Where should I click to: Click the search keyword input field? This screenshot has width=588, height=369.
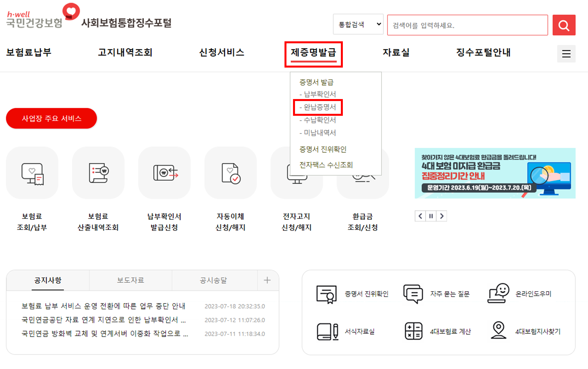click(x=467, y=25)
